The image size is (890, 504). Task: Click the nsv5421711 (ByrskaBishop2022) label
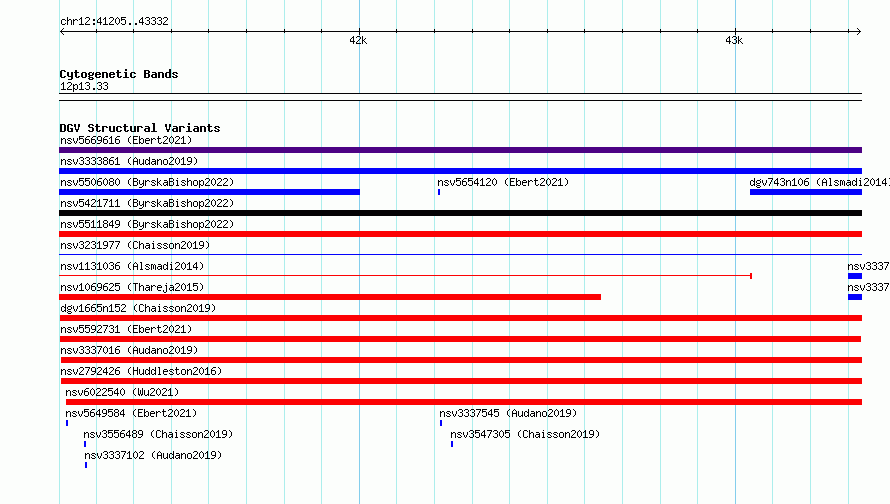(147, 203)
